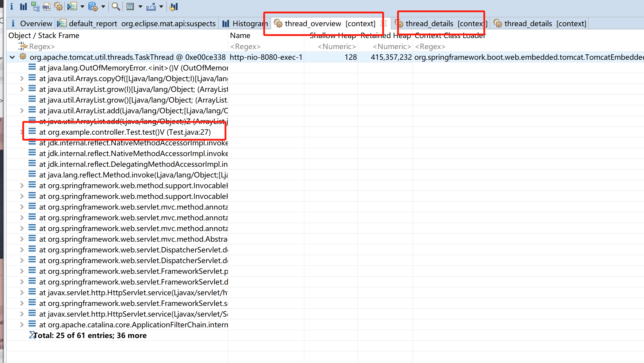Collapse the TaskThread @ 0xe00ce338 node
This screenshot has height=363, width=644.
coord(12,57)
